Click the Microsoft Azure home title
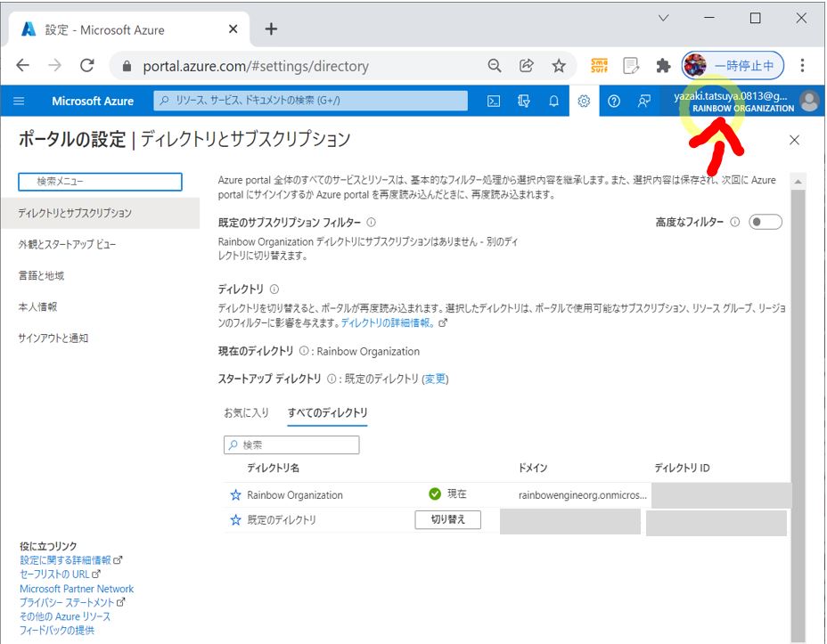The width and height of the screenshot is (827, 644). click(93, 101)
